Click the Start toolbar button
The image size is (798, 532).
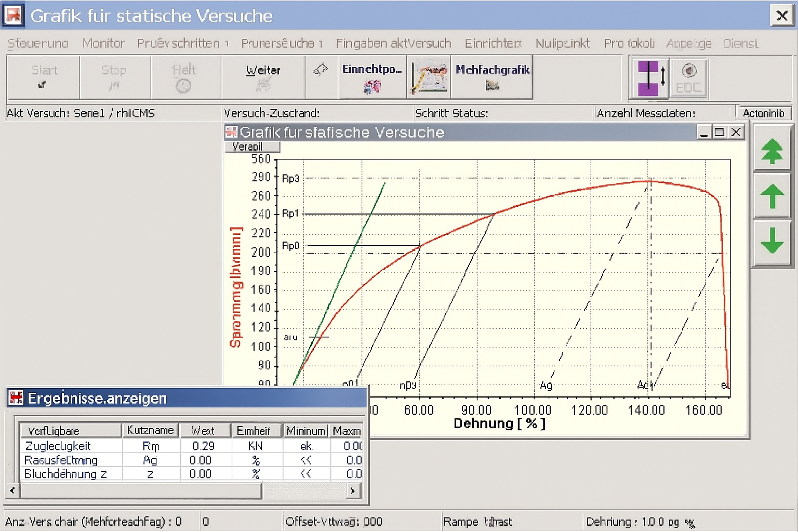[x=44, y=77]
